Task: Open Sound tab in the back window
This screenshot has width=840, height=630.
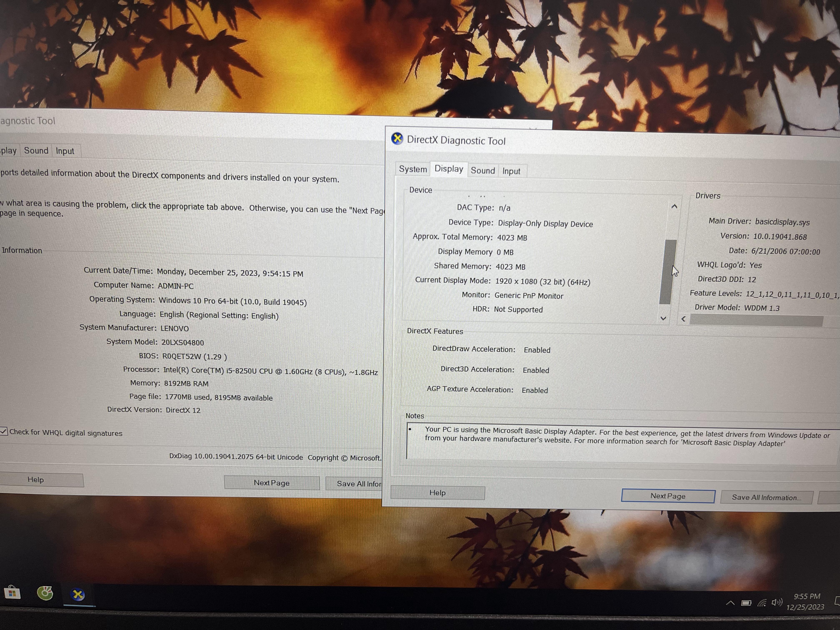Action: [x=36, y=150]
